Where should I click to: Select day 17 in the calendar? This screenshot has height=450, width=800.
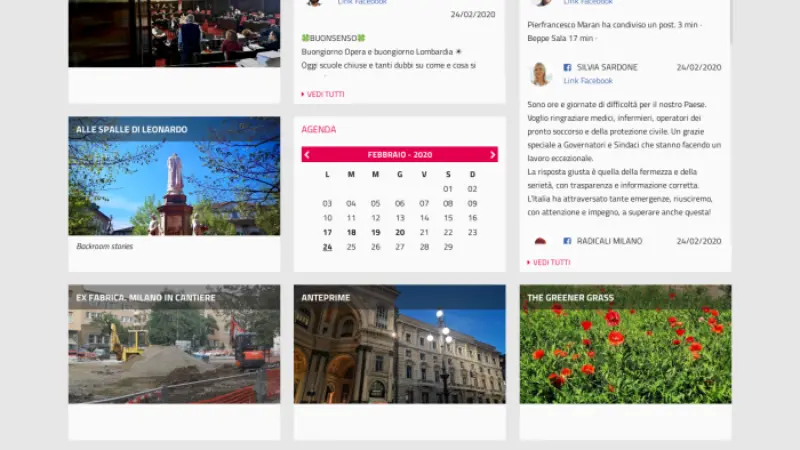[327, 232]
